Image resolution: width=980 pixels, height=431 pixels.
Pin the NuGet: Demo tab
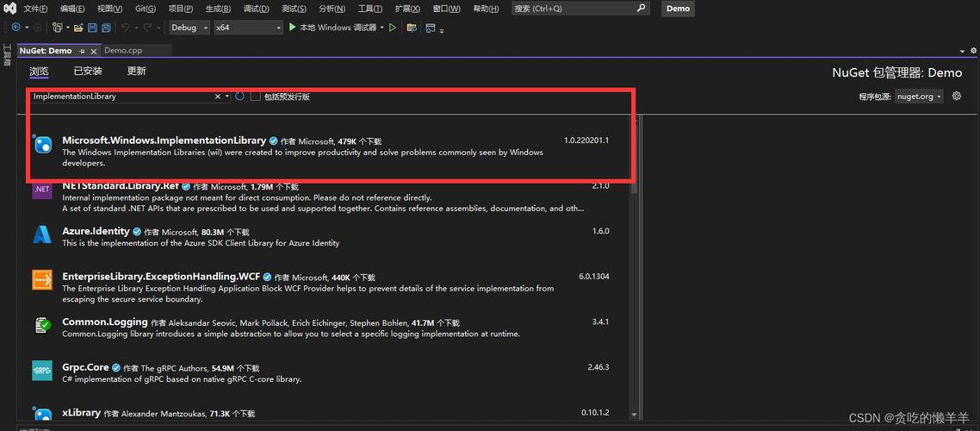coord(82,51)
